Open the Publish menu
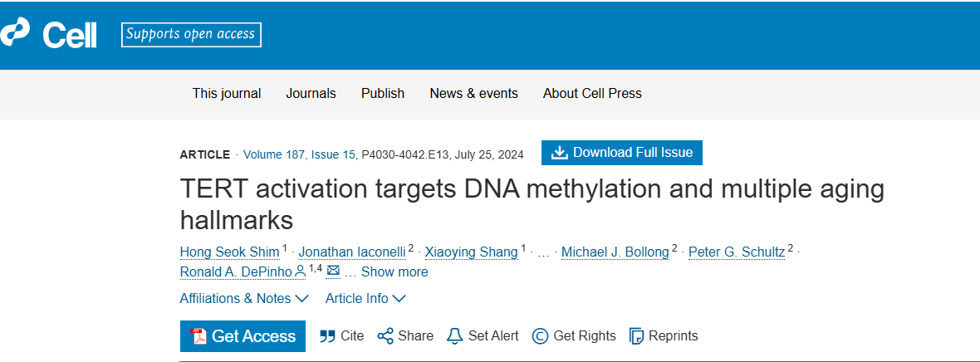 click(x=383, y=93)
